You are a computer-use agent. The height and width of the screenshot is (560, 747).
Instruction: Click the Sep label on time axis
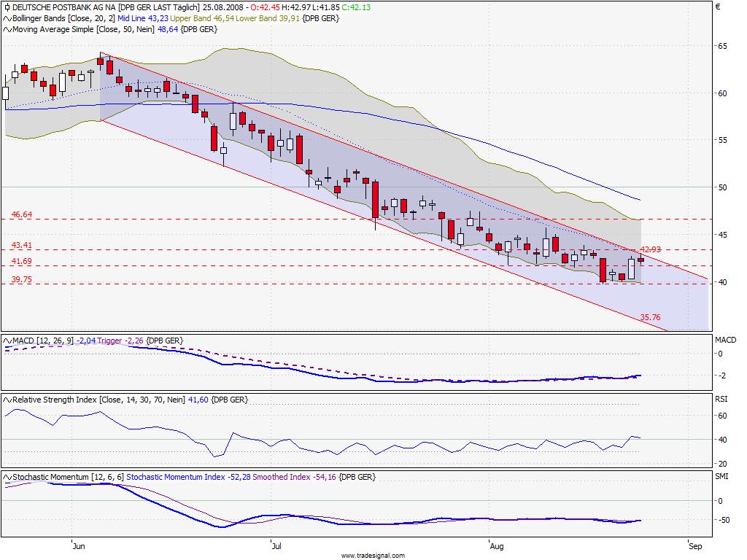tap(695, 546)
